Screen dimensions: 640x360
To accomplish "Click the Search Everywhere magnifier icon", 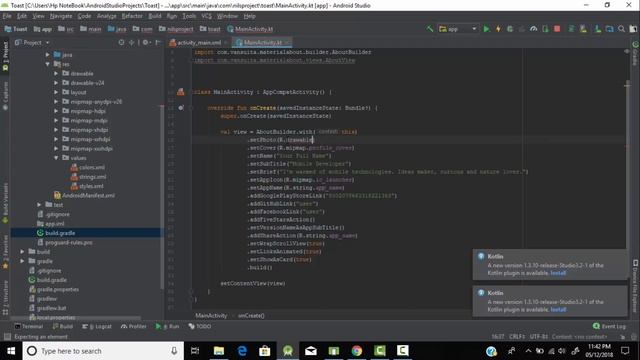I will coord(621,29).
